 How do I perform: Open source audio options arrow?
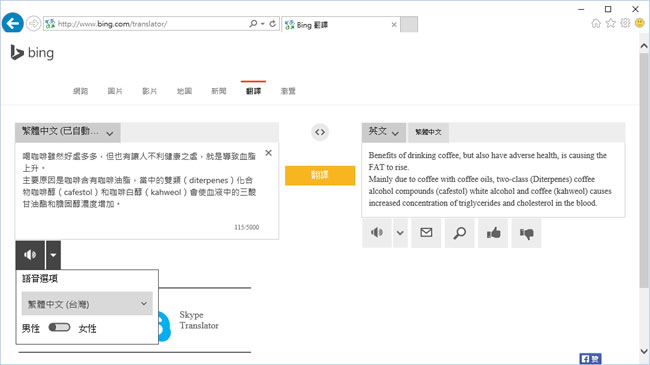[x=53, y=255]
